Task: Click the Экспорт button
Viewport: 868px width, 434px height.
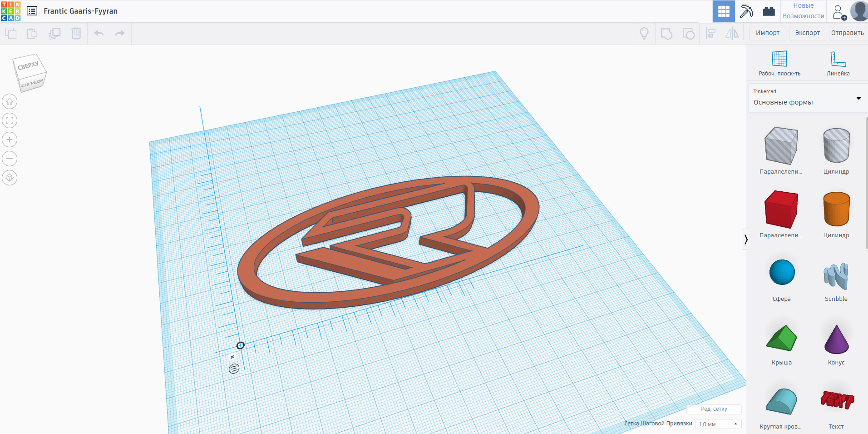Action: pos(807,33)
